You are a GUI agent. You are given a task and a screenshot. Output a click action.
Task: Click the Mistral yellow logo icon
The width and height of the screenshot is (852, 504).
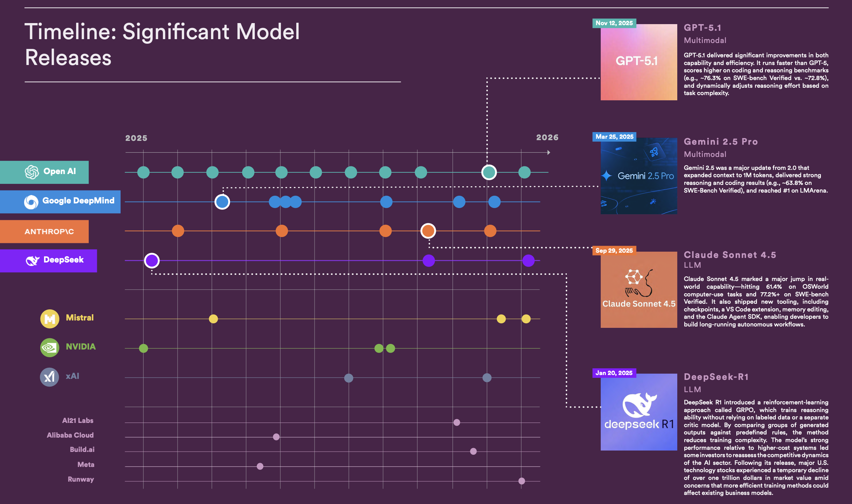pos(50,318)
